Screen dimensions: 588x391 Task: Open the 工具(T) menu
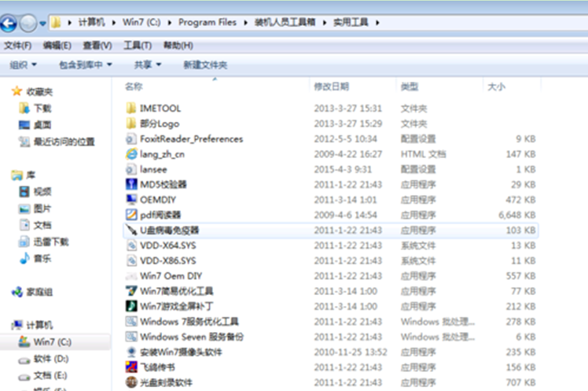coord(138,46)
